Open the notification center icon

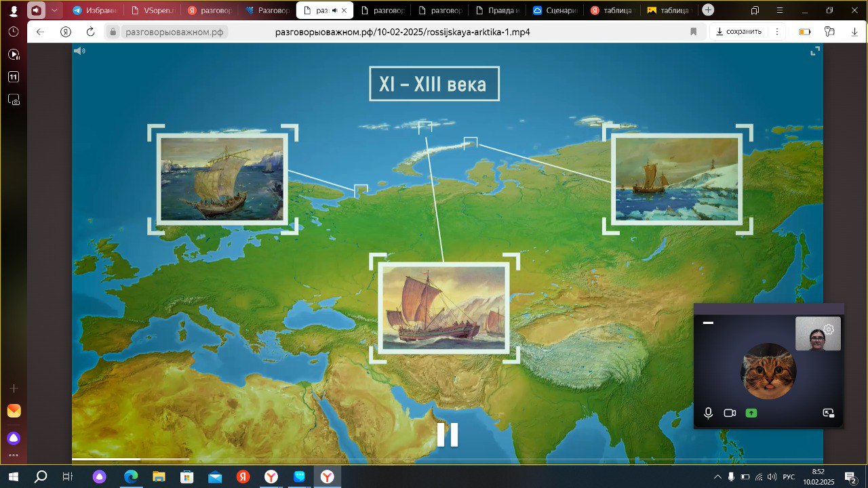point(851,477)
